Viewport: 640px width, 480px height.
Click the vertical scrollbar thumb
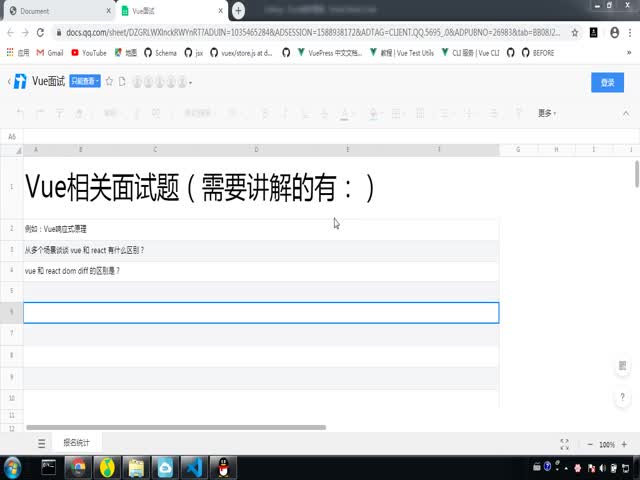pyautogui.click(x=637, y=173)
